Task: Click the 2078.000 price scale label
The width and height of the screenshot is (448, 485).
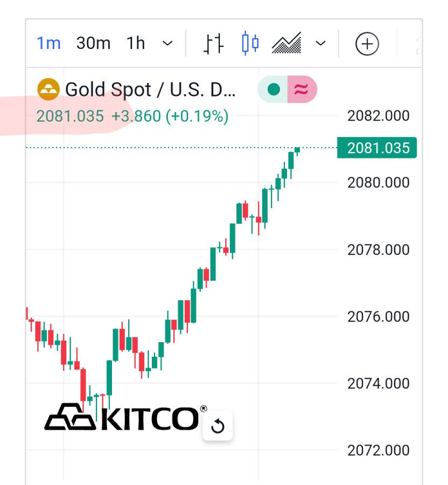Action: point(378,250)
